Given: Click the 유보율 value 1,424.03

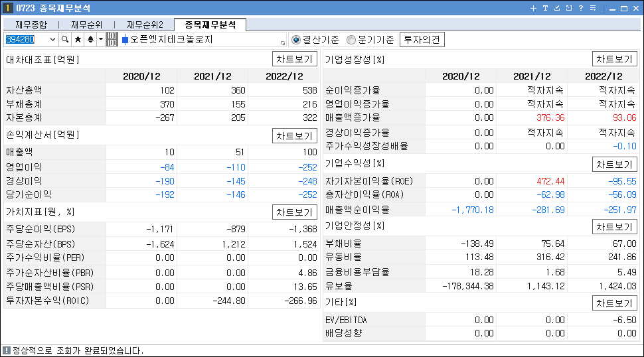Looking at the screenshot, I should point(617,286).
